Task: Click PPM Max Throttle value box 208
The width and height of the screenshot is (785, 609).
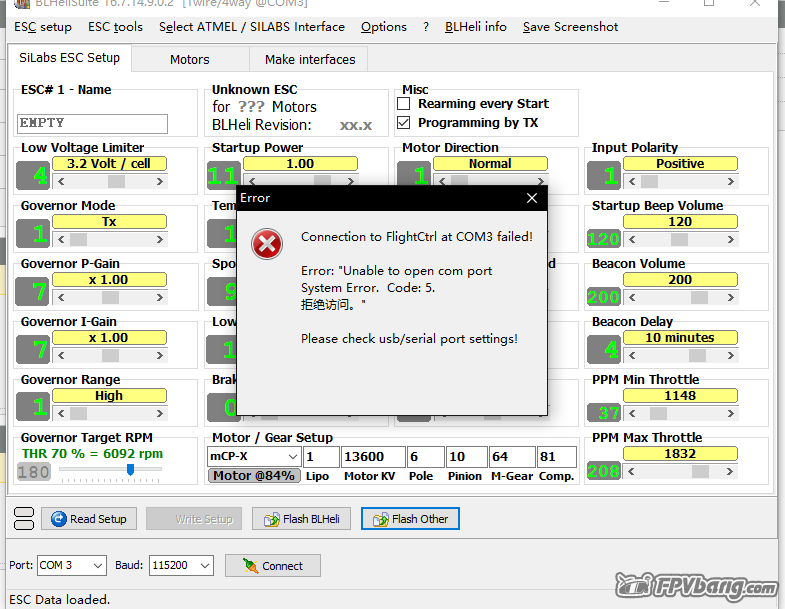Action: click(x=604, y=471)
